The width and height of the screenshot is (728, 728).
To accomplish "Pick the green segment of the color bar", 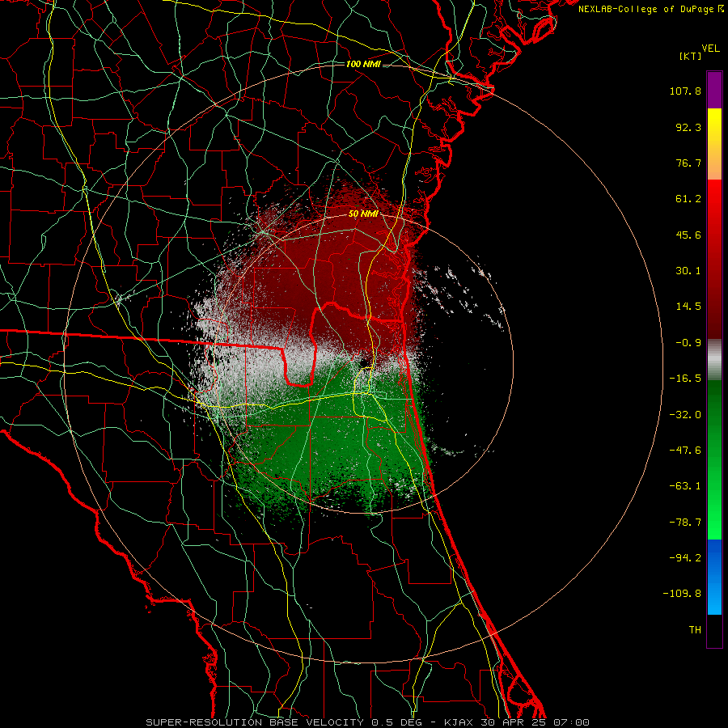I will tap(714, 459).
